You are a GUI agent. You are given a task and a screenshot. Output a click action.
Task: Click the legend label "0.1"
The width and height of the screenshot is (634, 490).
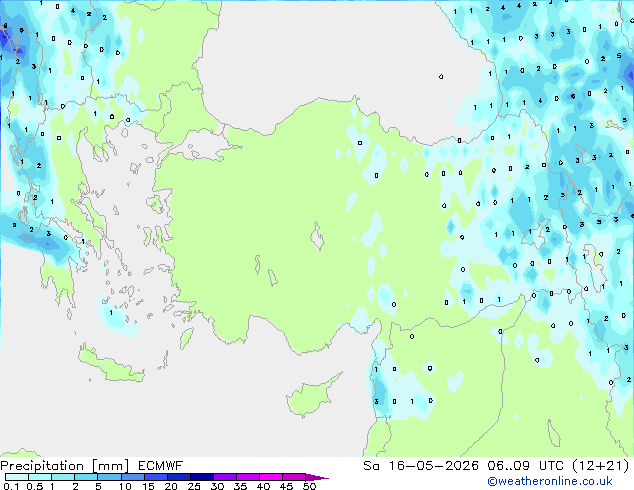[x=11, y=486]
